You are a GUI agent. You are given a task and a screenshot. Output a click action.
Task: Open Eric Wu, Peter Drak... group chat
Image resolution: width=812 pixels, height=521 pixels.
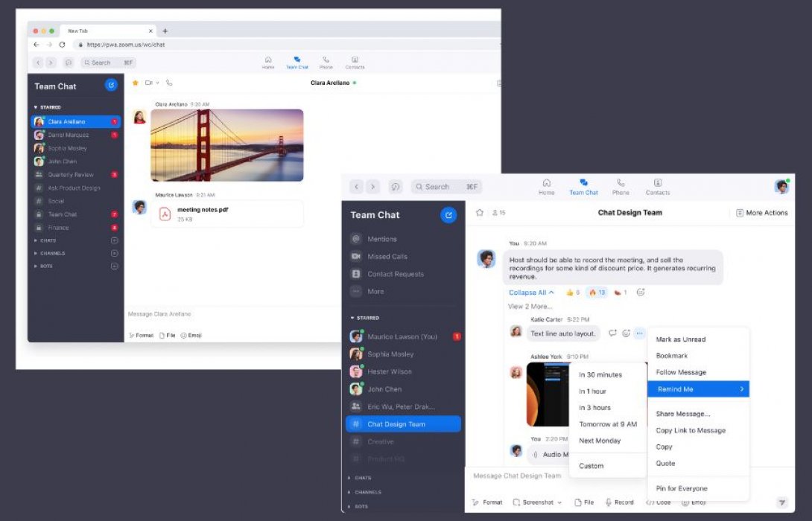(x=403, y=406)
